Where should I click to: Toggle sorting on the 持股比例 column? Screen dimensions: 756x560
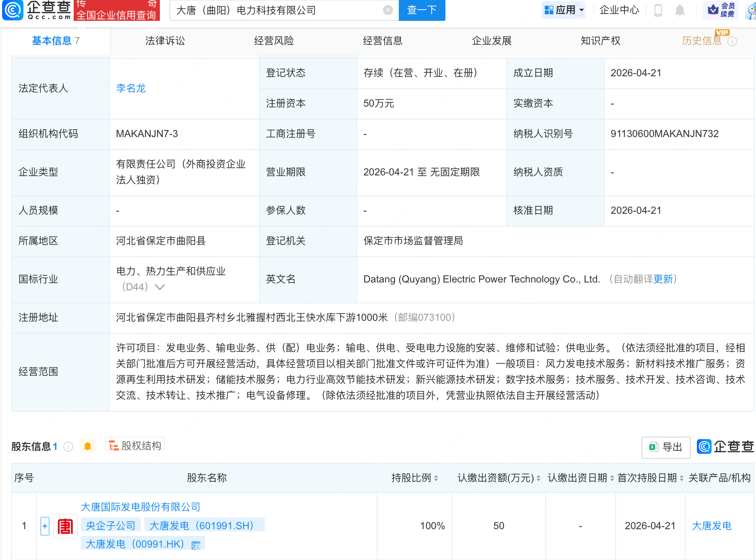click(x=435, y=478)
